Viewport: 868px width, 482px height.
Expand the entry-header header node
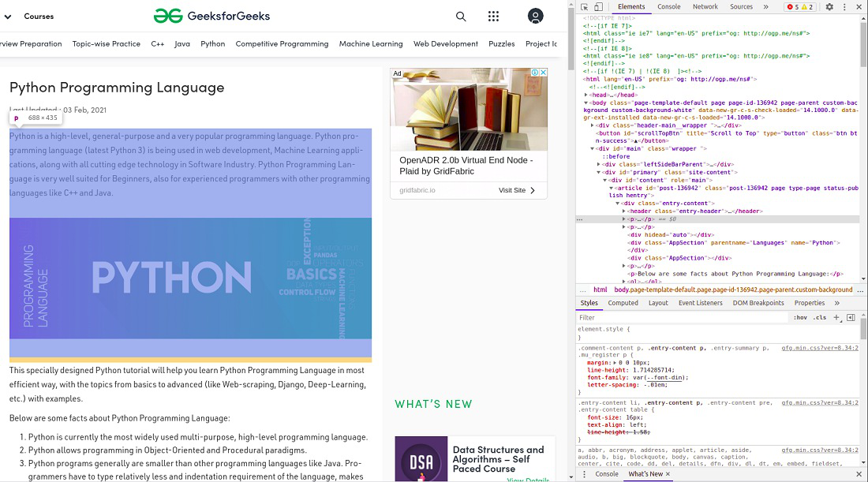pos(624,211)
